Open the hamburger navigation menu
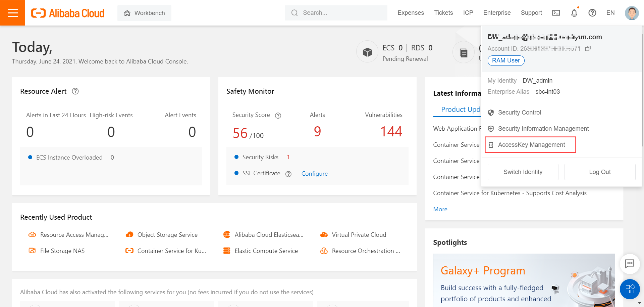This screenshot has height=307, width=644. (x=12, y=13)
